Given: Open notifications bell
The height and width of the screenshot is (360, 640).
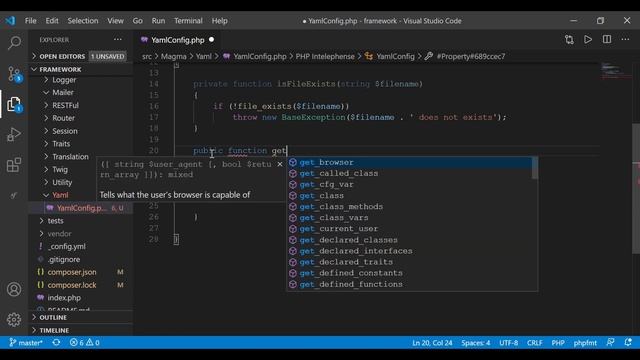Looking at the screenshot, I should pyautogui.click(x=628, y=342).
